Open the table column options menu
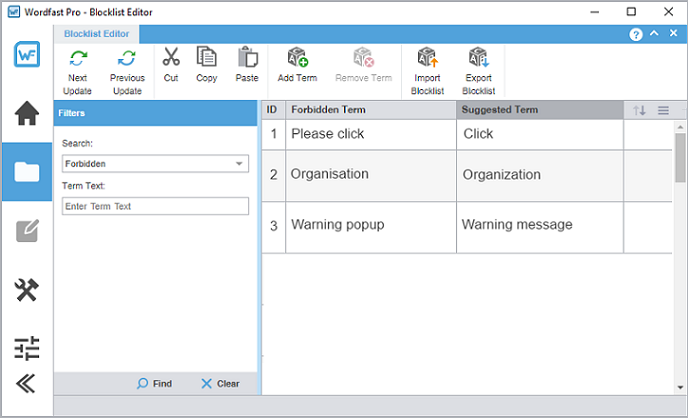Image resolution: width=688 pixels, height=418 pixels. click(x=663, y=110)
